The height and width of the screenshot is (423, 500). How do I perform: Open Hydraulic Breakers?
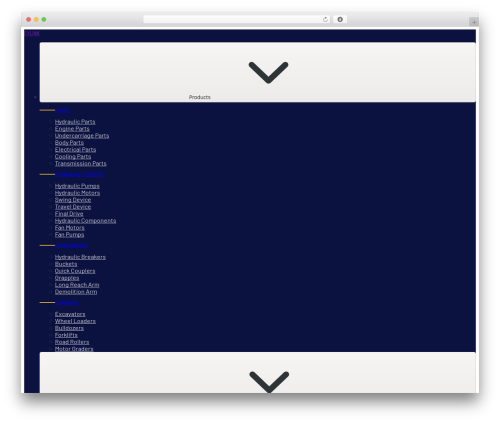click(x=80, y=257)
